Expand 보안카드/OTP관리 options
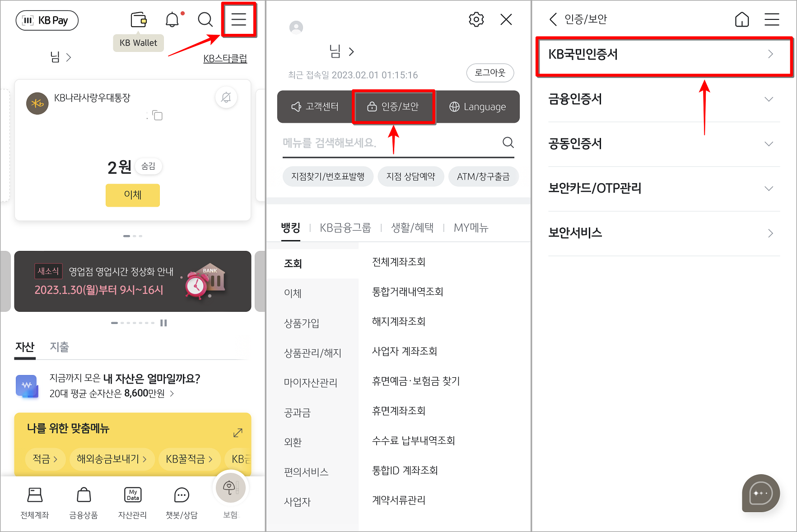The width and height of the screenshot is (797, 532). click(663, 188)
